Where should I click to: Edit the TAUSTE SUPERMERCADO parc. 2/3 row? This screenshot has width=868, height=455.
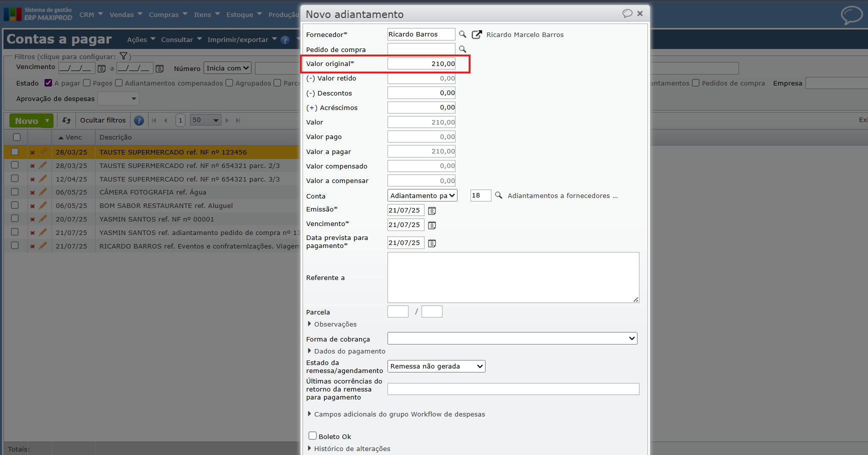[x=43, y=165]
